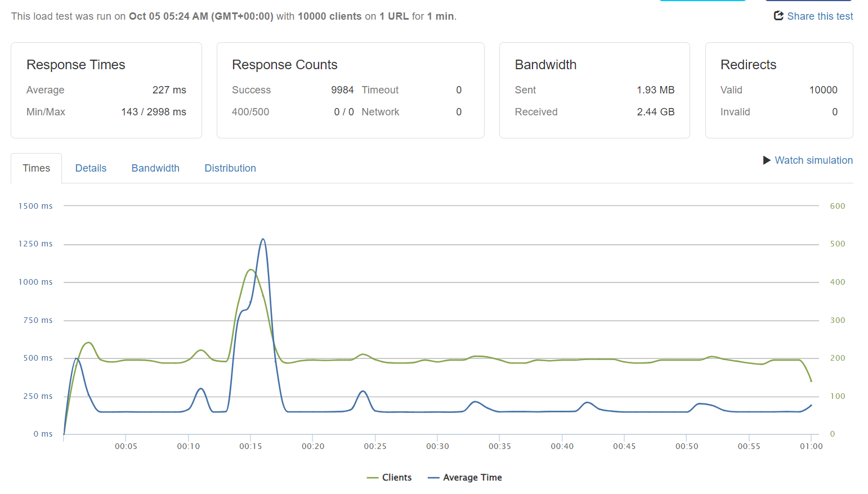Viewport: 868px width, 494px height.
Task: Open the Bandwidth tab
Action: [x=155, y=168]
